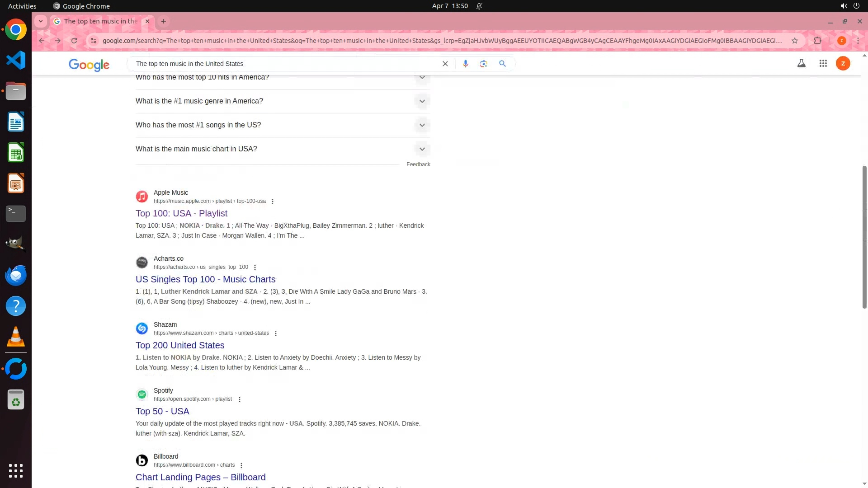868x488 pixels.
Task: Select the "The top ten music" browser tab
Action: [x=100, y=21]
